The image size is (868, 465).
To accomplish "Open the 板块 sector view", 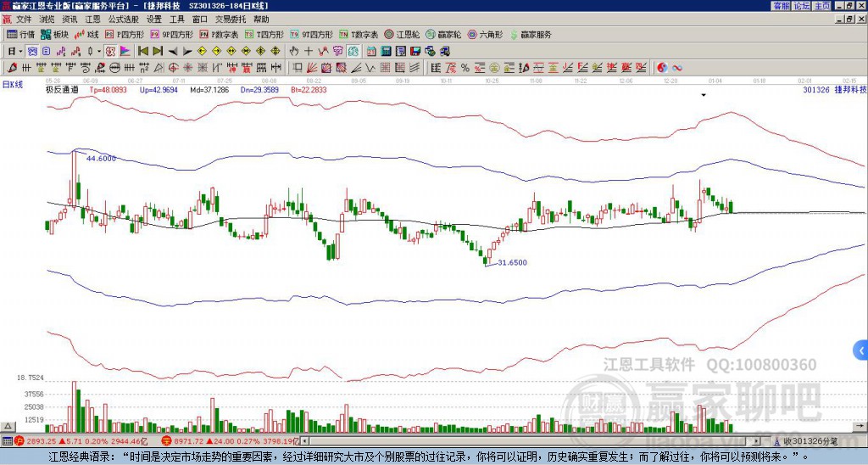I will [x=55, y=34].
